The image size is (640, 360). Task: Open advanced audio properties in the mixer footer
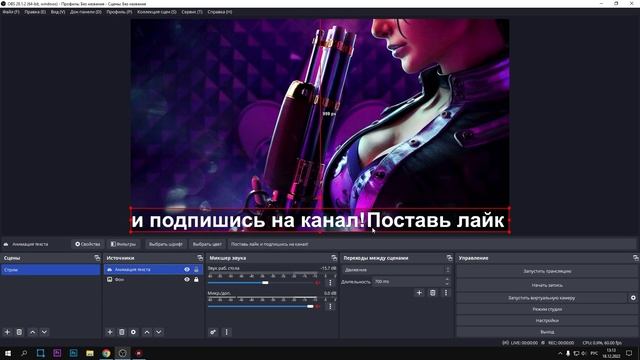click(x=213, y=332)
